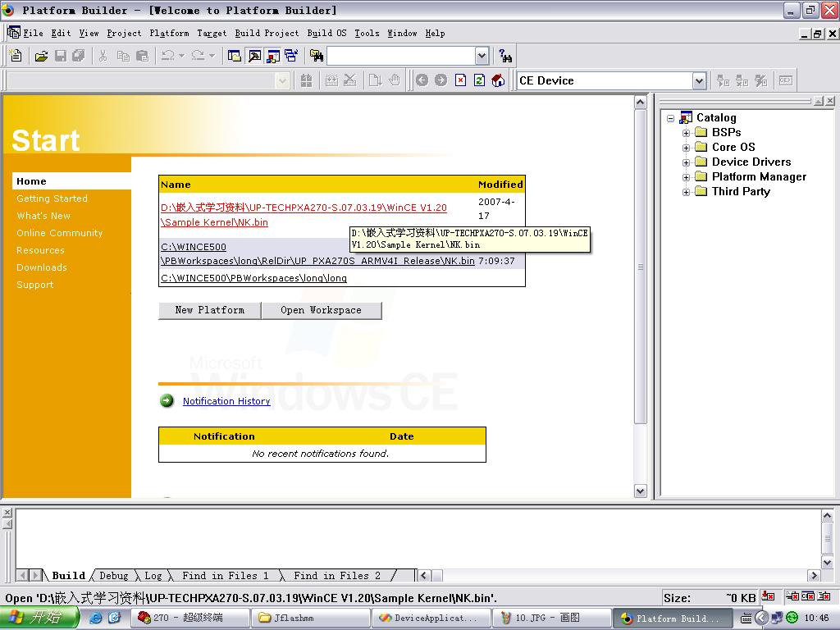Open the Tools menu
This screenshot has width=840, height=630.
pyautogui.click(x=367, y=33)
